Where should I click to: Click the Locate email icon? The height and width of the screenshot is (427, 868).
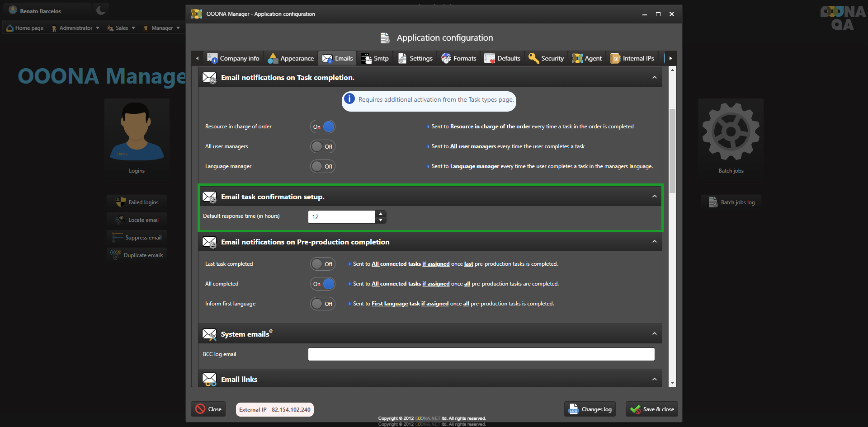(x=120, y=220)
